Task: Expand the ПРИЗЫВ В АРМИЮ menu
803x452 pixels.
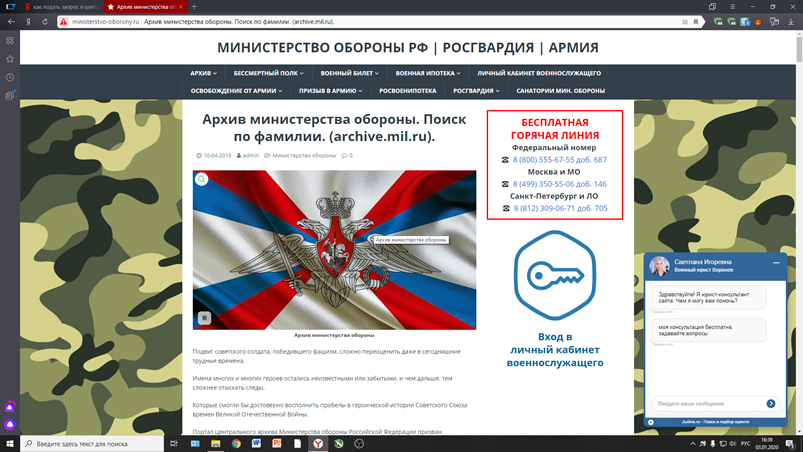Action: click(x=330, y=91)
